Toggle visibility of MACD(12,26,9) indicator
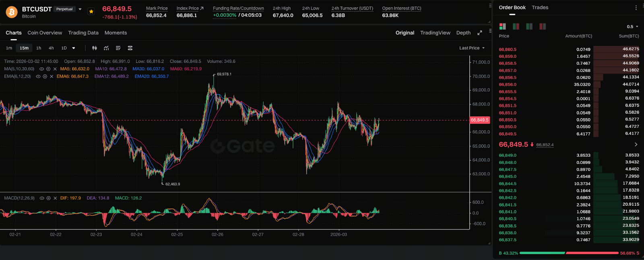The height and width of the screenshot is (260, 644). pyautogui.click(x=42, y=198)
